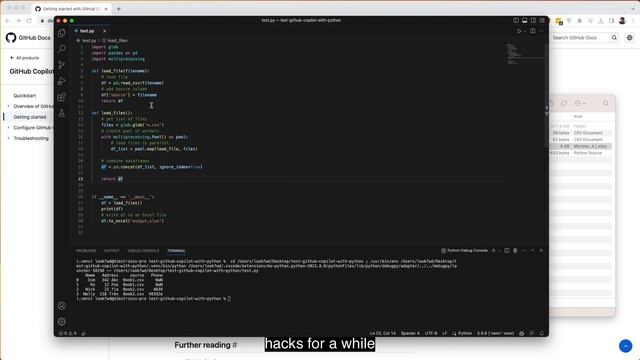
Task: Open Customize Layout in title bar
Action: tap(542, 20)
